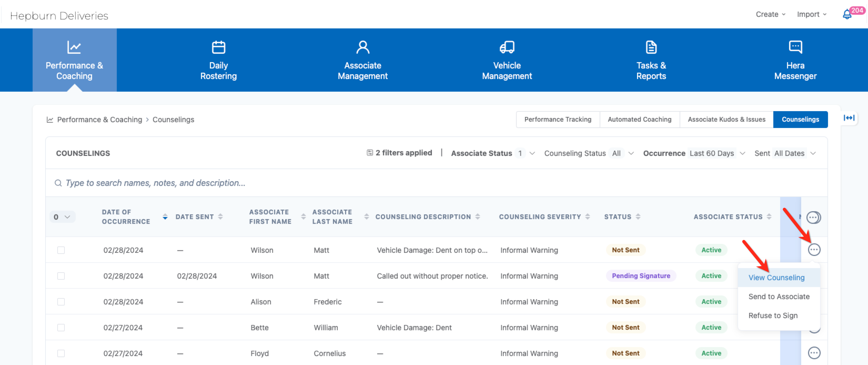The width and height of the screenshot is (868, 365).
Task: Select View Counseling from context menu
Action: click(776, 277)
